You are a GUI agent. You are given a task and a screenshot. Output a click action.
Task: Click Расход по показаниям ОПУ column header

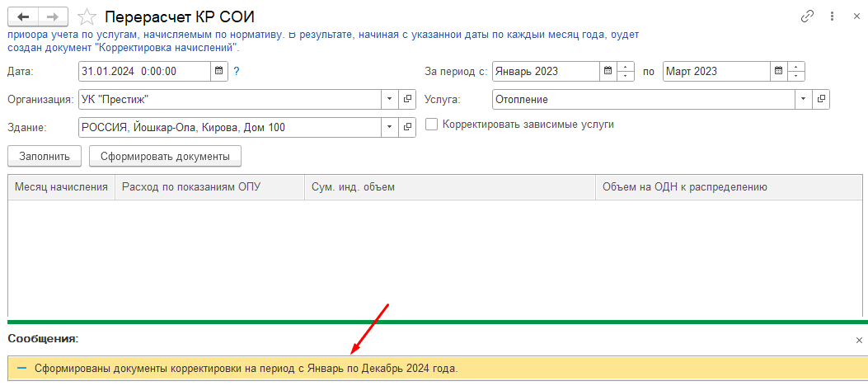[191, 187]
